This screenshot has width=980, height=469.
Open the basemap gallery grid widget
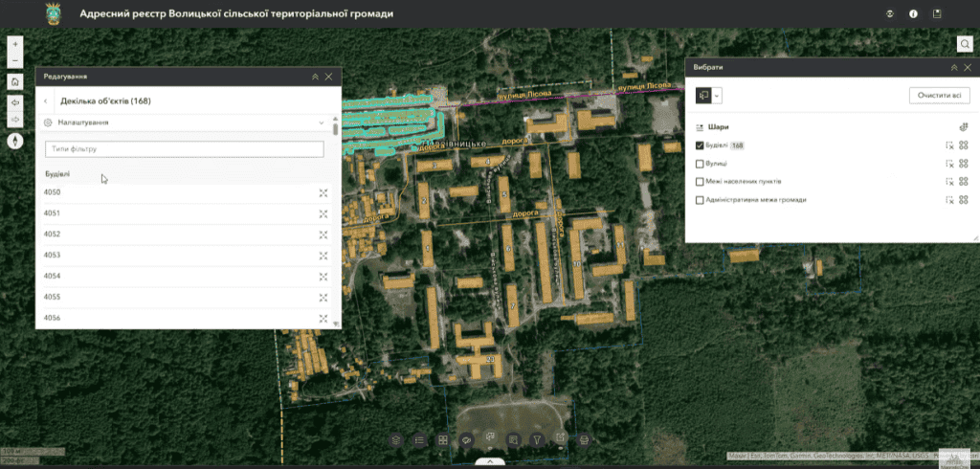pos(443,440)
